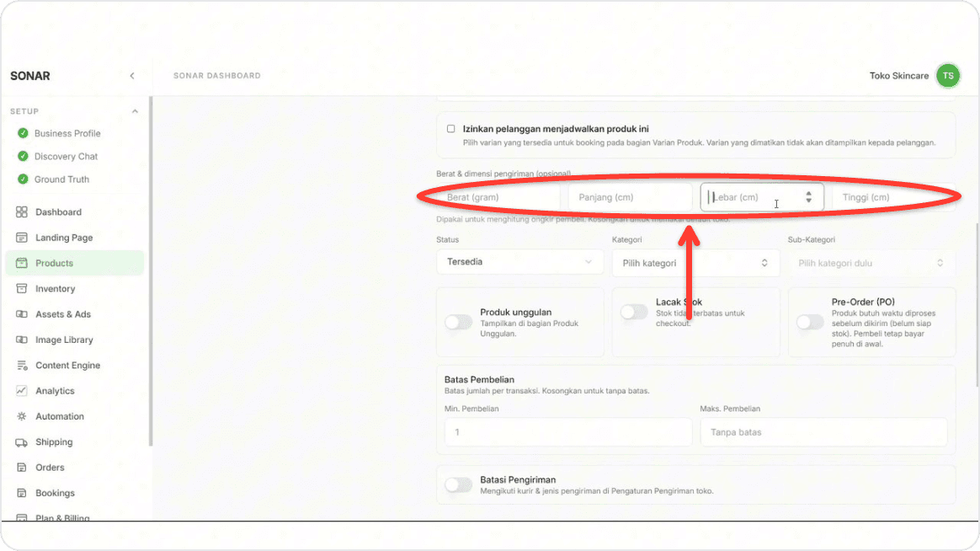Go to Dashboard in sidebar
Image resolution: width=980 pixels, height=551 pixels.
click(x=59, y=212)
